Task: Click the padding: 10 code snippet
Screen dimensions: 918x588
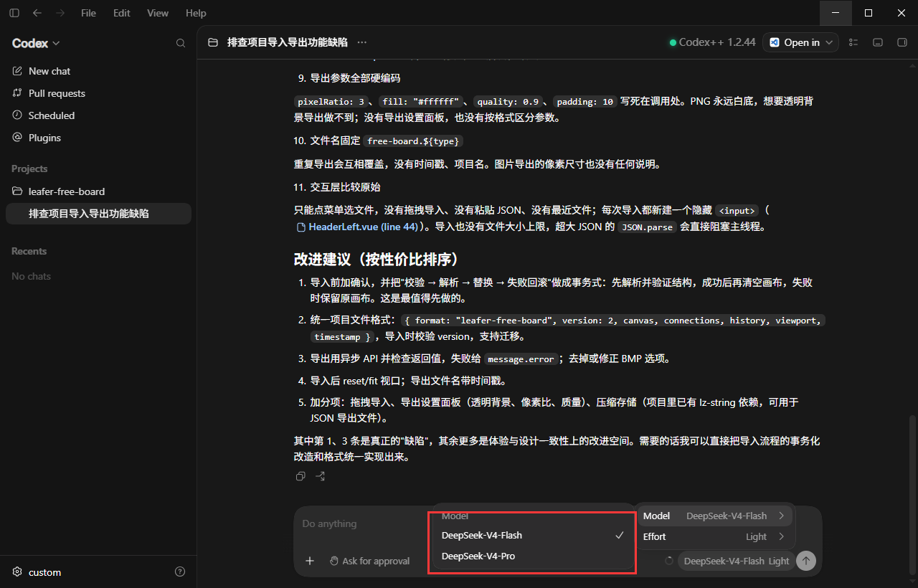Action: 585,102
